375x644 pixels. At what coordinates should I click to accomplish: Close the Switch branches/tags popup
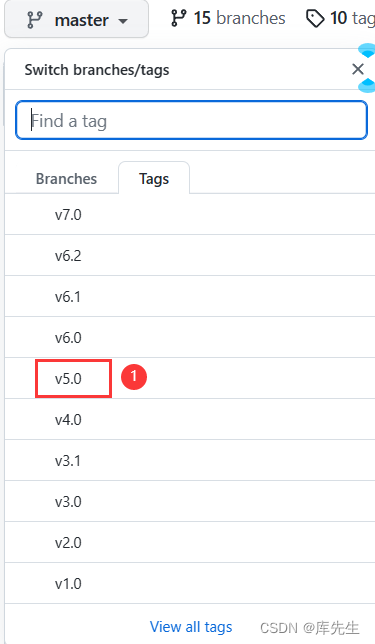[358, 69]
